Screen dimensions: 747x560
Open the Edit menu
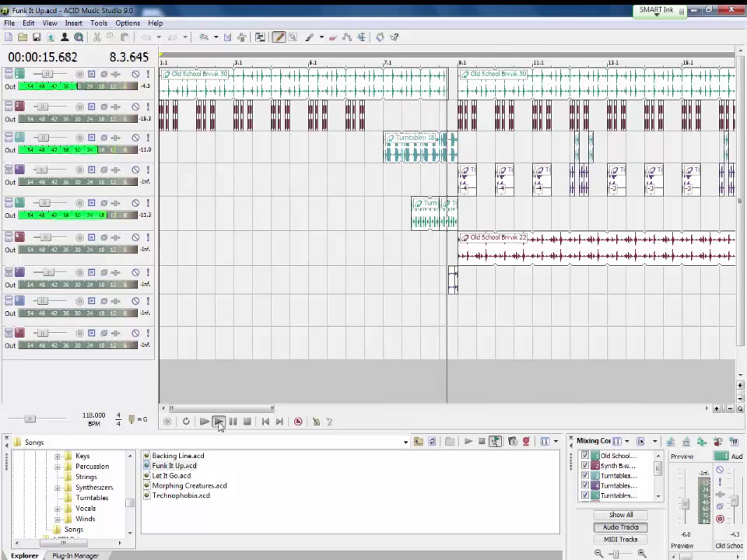point(28,23)
